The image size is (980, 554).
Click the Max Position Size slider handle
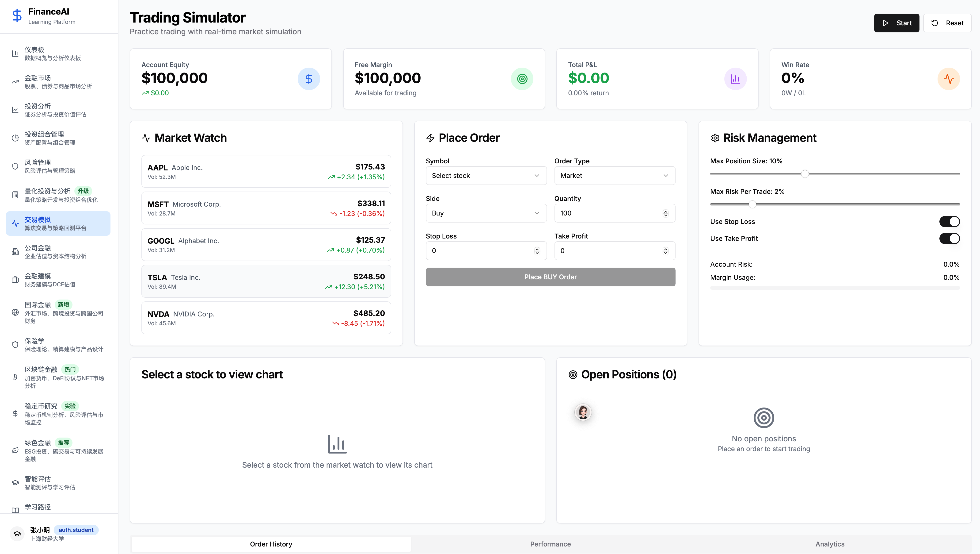click(805, 174)
